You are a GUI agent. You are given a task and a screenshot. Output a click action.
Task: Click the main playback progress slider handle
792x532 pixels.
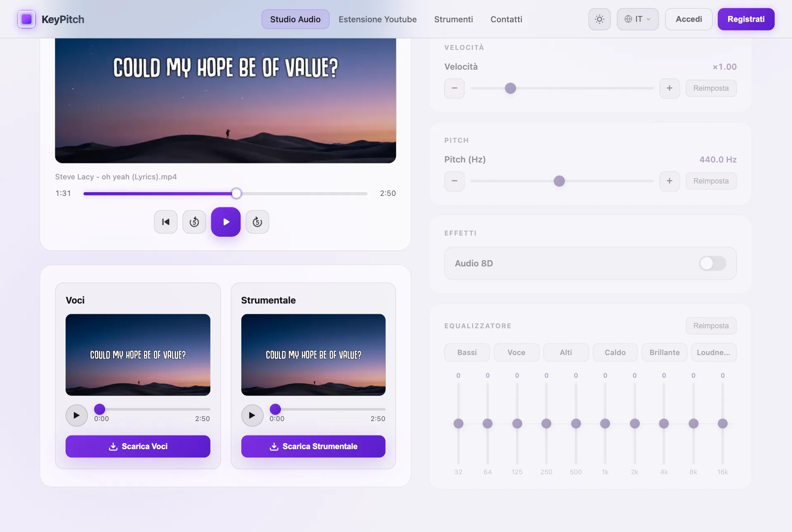tap(236, 193)
